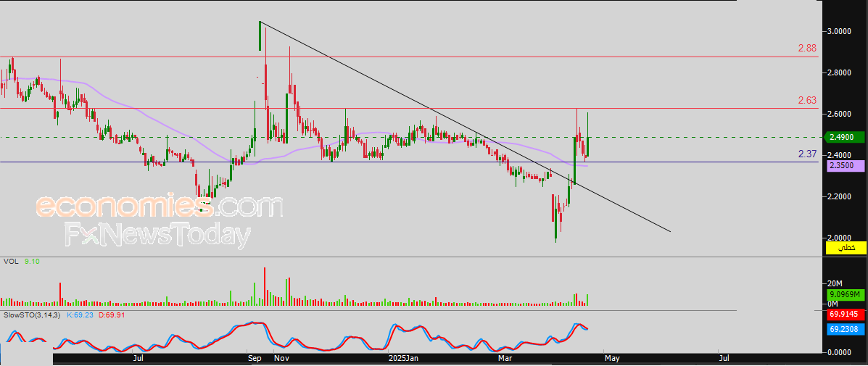The height and width of the screenshot is (366, 868).
Task: Click the 2.2000 price axis label
Action: pyautogui.click(x=840, y=197)
